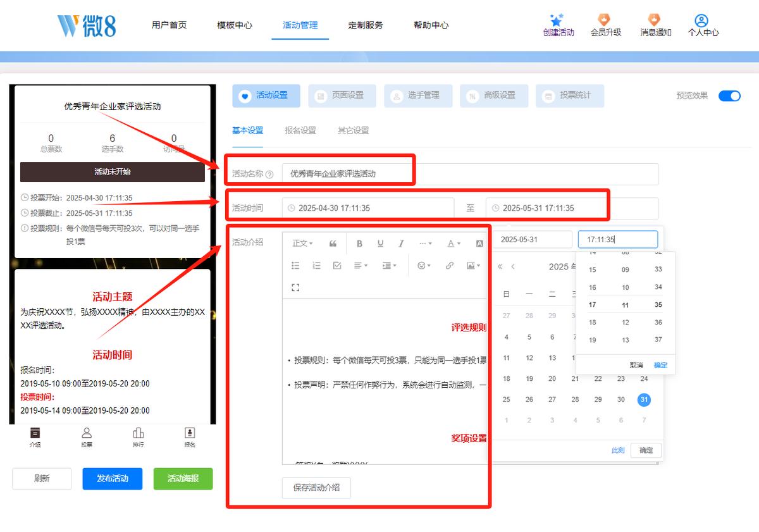Click the date input 2025-05-31 in picker
The width and height of the screenshot is (759, 532).
click(533, 240)
